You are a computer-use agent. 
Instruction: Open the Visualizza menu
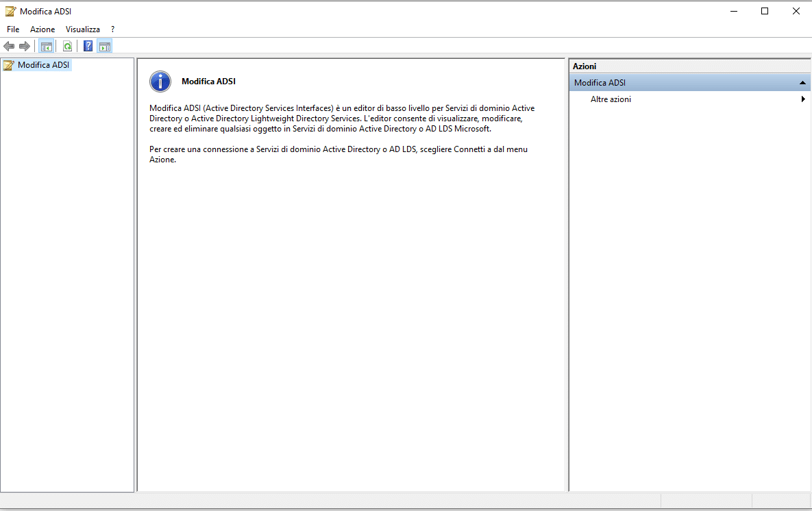83,29
